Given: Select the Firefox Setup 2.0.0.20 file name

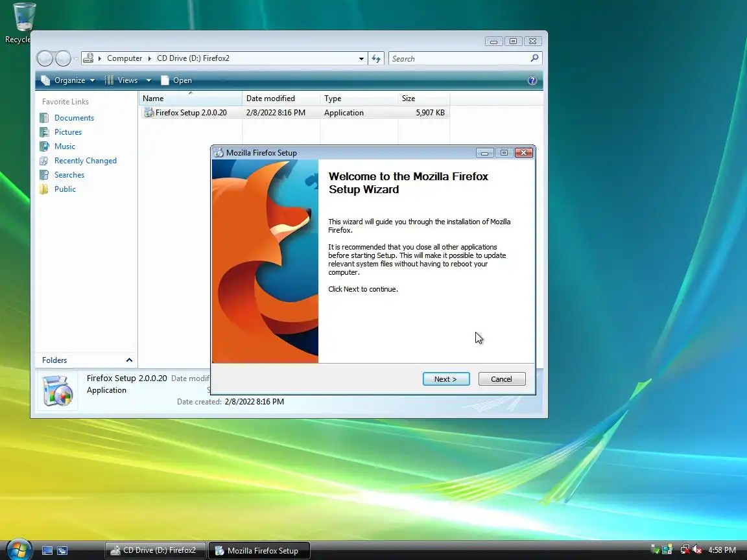Looking at the screenshot, I should pos(191,112).
